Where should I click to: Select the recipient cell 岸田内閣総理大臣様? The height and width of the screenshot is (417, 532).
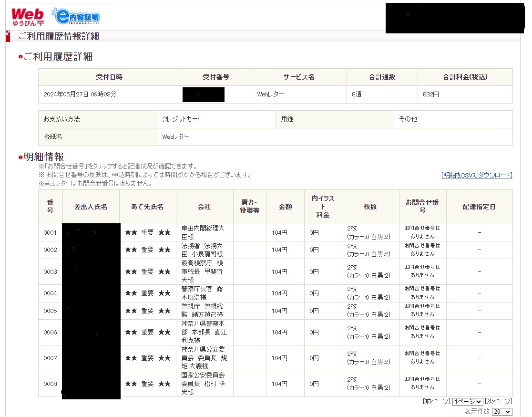pyautogui.click(x=204, y=233)
